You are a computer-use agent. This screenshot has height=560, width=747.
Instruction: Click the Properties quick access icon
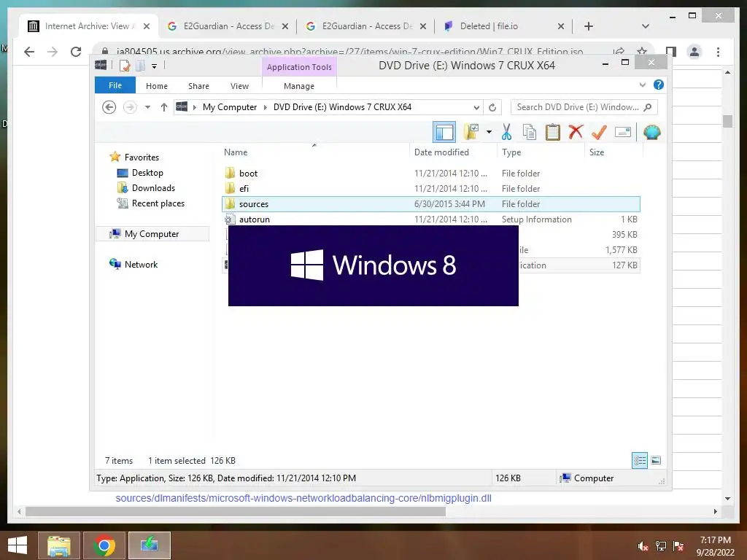(124, 66)
